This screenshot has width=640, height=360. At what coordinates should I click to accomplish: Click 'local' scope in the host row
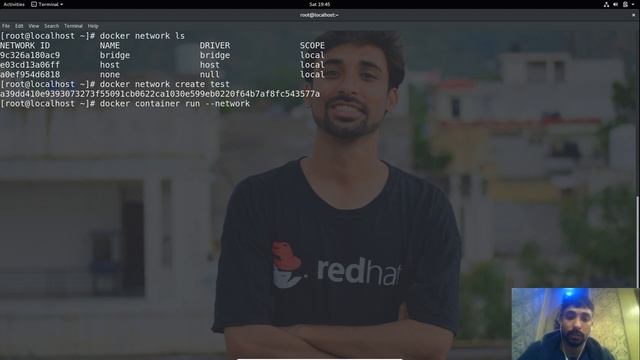point(312,65)
